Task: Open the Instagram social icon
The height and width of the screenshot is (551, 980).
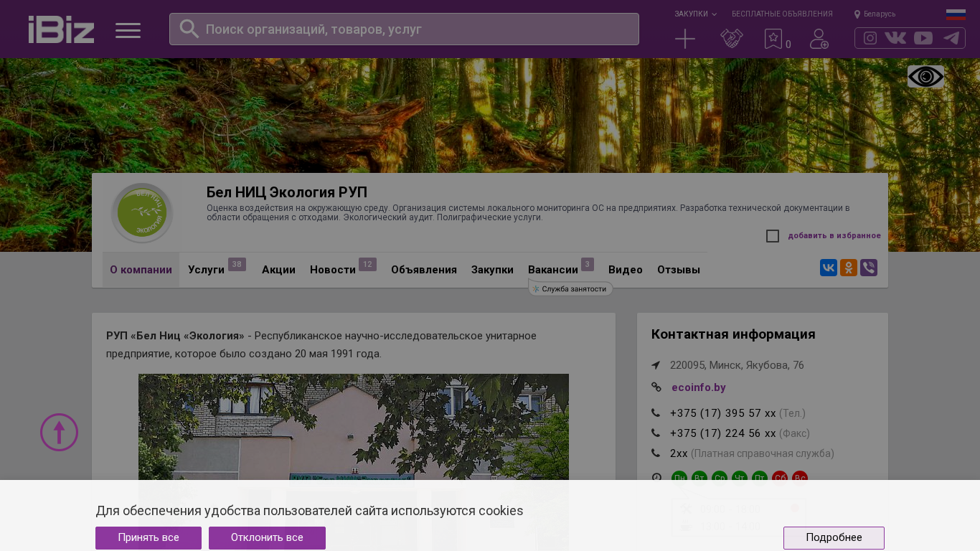Action: pyautogui.click(x=870, y=38)
